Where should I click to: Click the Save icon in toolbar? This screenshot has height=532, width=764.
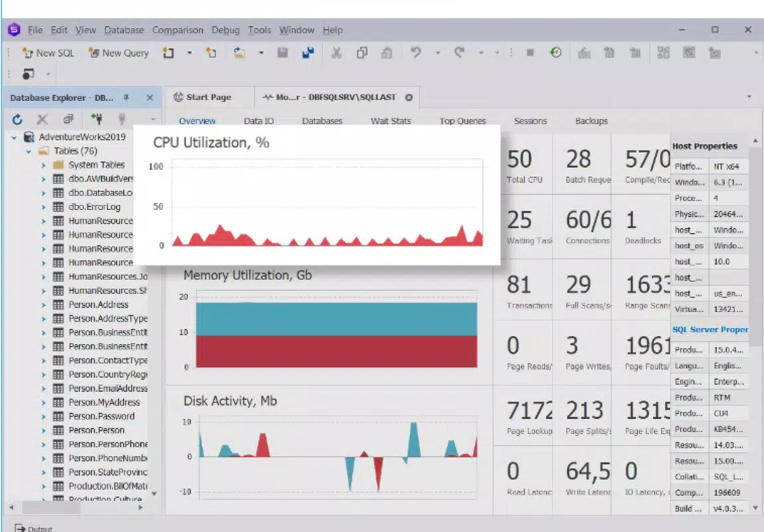point(282,53)
